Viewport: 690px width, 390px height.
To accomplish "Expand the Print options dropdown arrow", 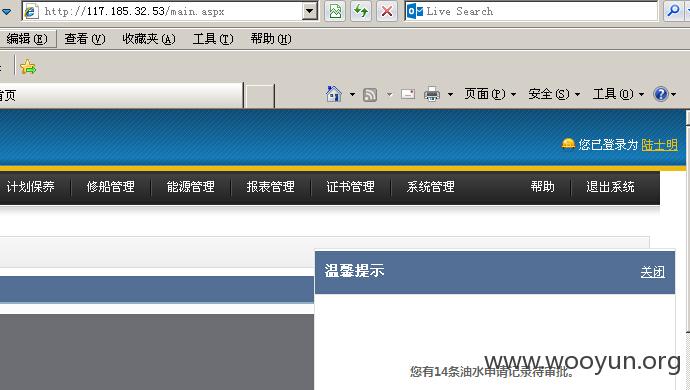I will (x=450, y=94).
